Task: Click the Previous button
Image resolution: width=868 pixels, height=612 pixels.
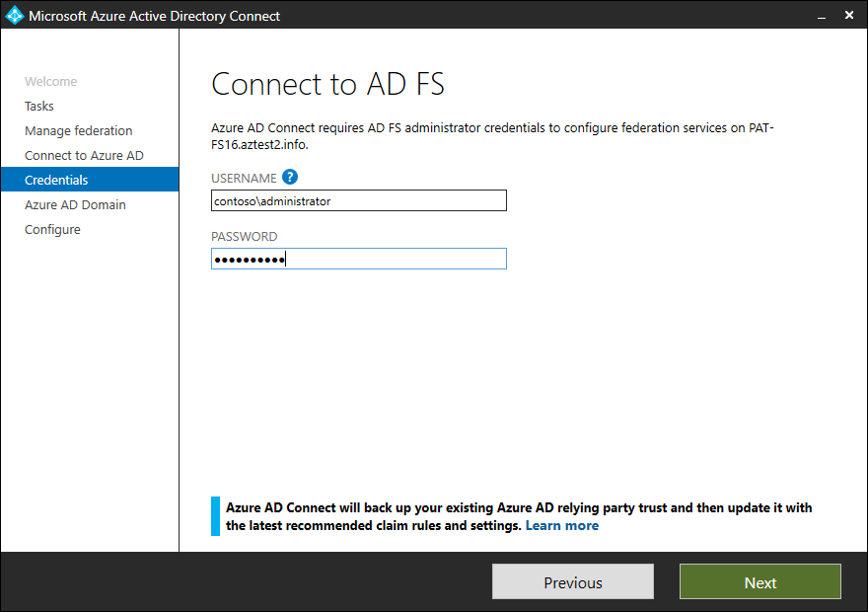Action: coord(572,581)
